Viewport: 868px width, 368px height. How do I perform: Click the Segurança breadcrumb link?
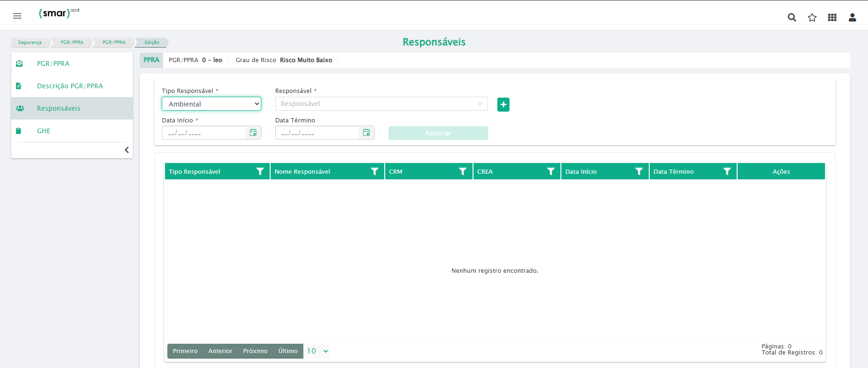click(x=30, y=42)
